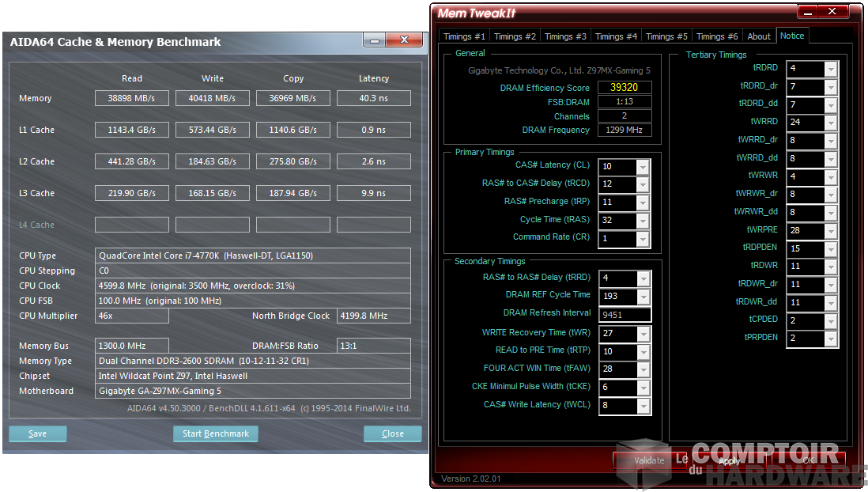This screenshot has height=492, width=868.
Task: Switch to the Timings #3 tab
Action: point(564,36)
